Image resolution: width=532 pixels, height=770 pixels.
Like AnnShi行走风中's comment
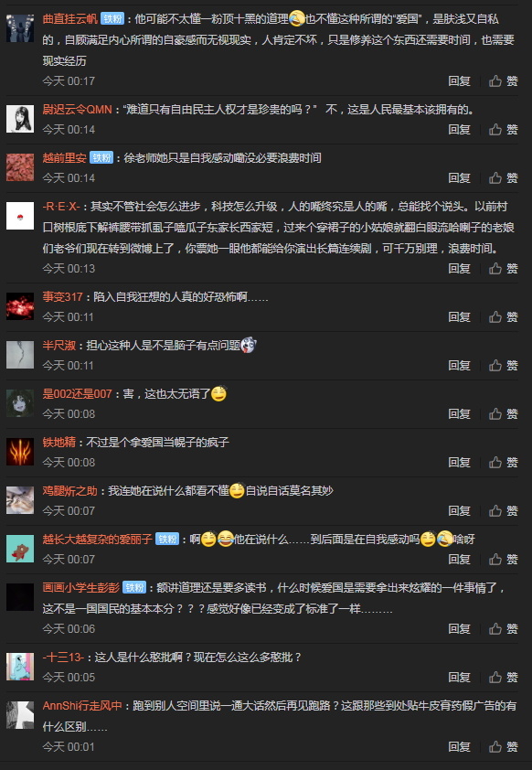tap(504, 747)
